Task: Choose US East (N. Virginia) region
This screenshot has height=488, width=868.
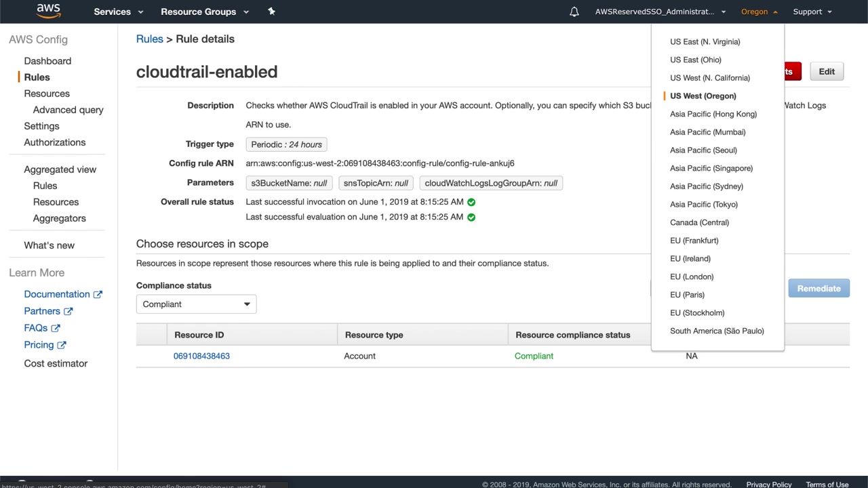Action: pyautogui.click(x=705, y=42)
